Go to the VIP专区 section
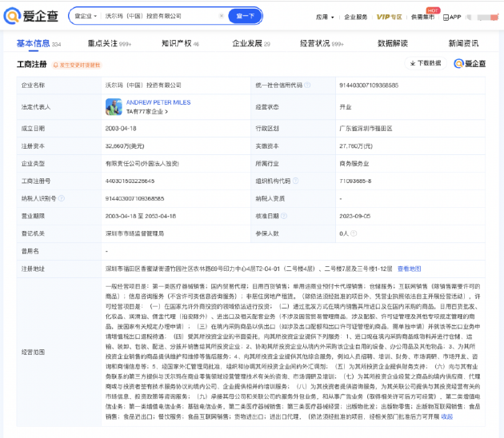Image resolution: width=504 pixels, height=438 pixels. click(389, 17)
